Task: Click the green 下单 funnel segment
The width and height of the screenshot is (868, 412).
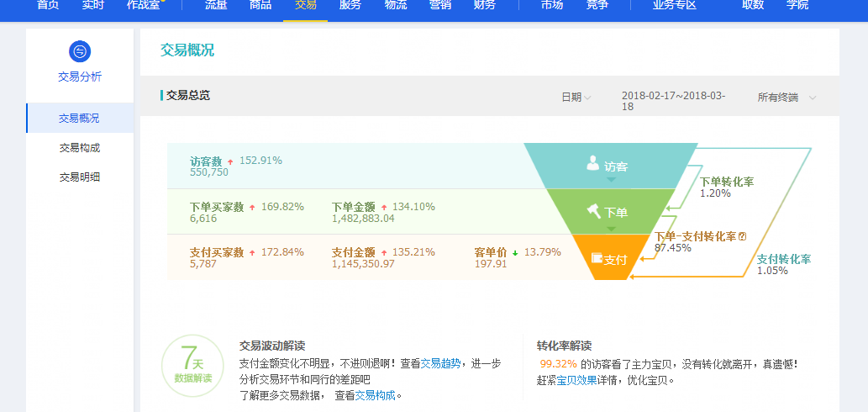Action: tap(611, 212)
